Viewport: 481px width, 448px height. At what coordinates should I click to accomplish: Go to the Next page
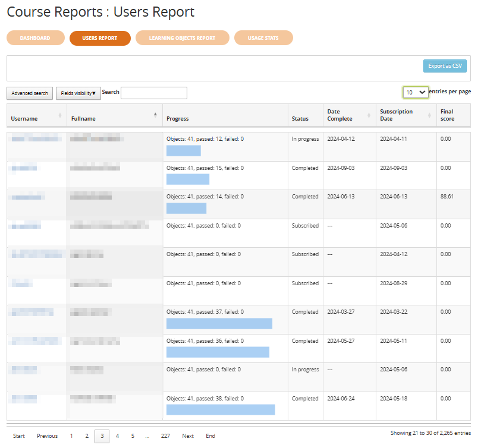click(x=188, y=436)
